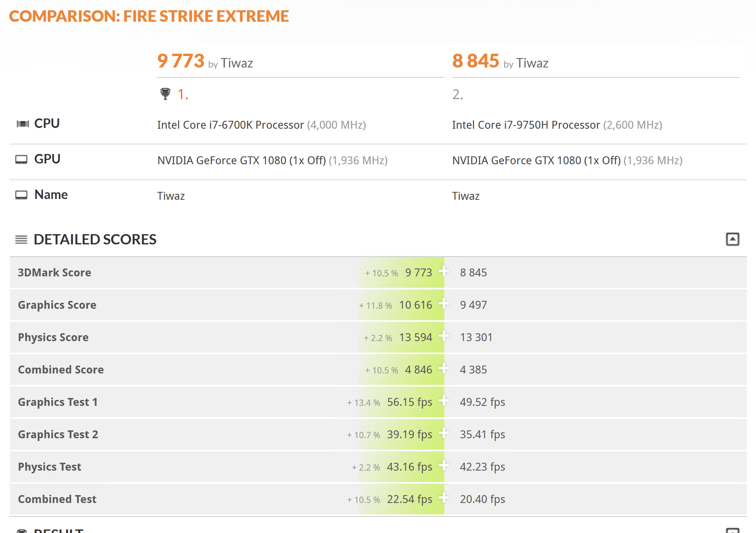The image size is (756, 533).
Task: Open the 9 773 score result
Action: 181,61
